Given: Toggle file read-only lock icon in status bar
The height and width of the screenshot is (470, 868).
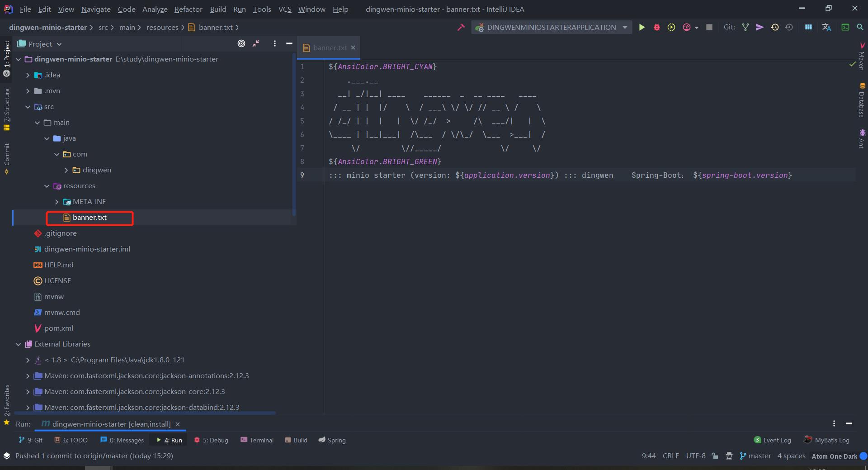Looking at the screenshot, I should [x=715, y=456].
